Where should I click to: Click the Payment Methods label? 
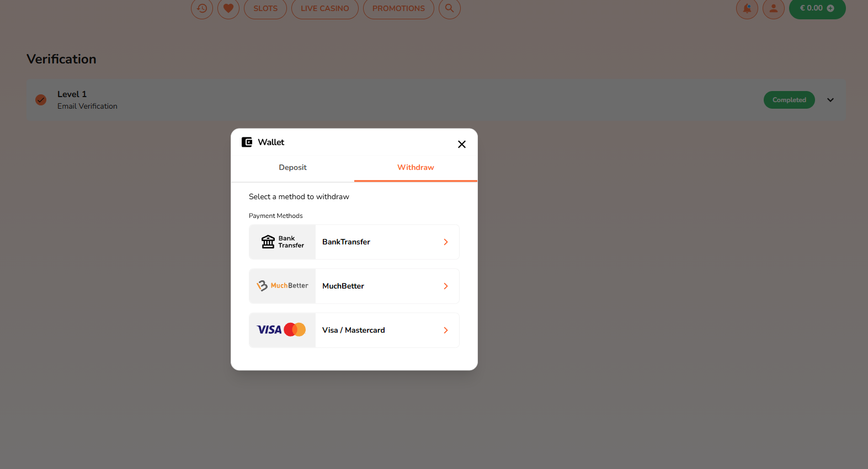click(276, 216)
